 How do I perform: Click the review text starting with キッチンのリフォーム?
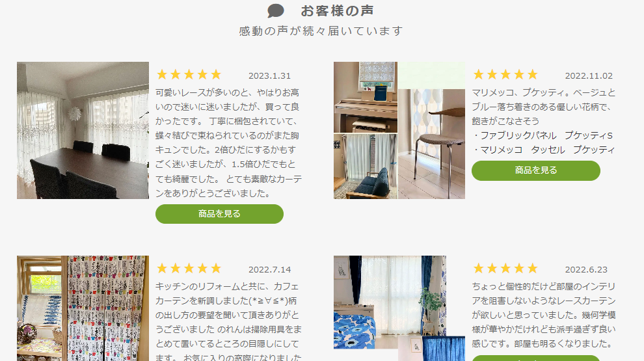[229, 321]
